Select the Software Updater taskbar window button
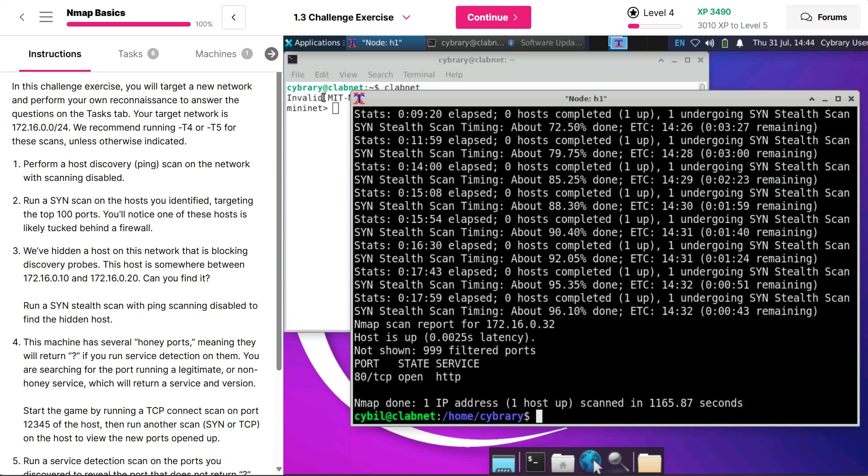Viewport: 868px width, 476px height. click(546, 42)
